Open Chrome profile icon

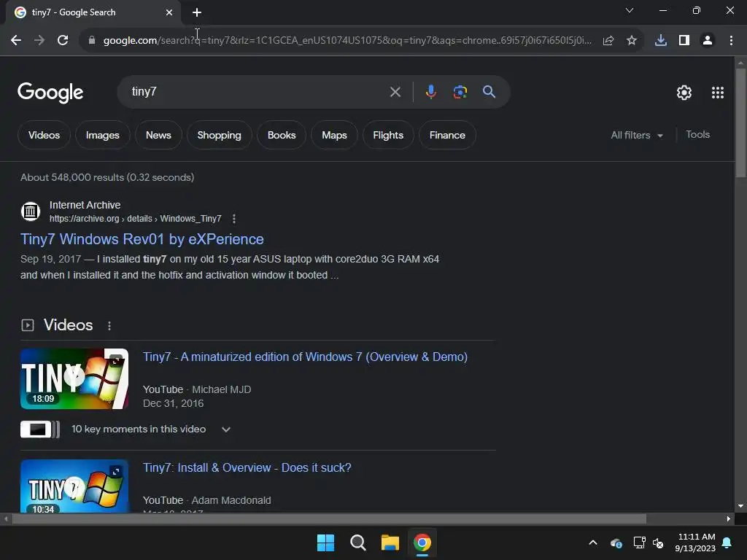(x=708, y=41)
